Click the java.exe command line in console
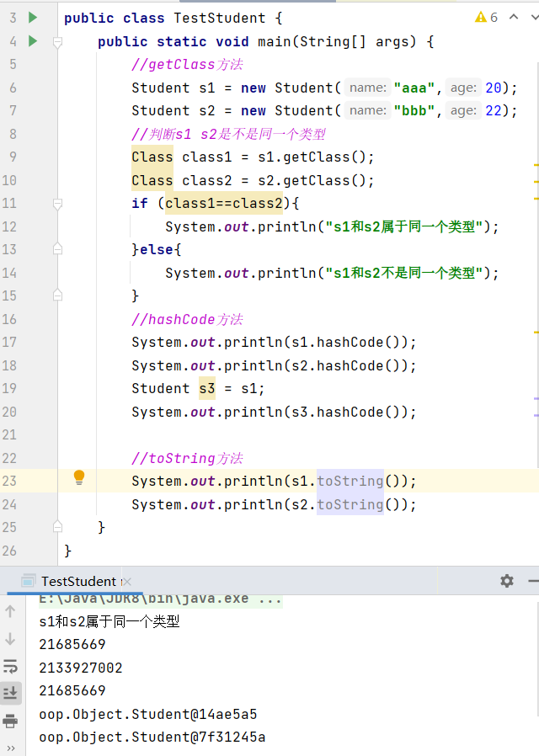Screen dimensions: 539x756 [161, 599]
